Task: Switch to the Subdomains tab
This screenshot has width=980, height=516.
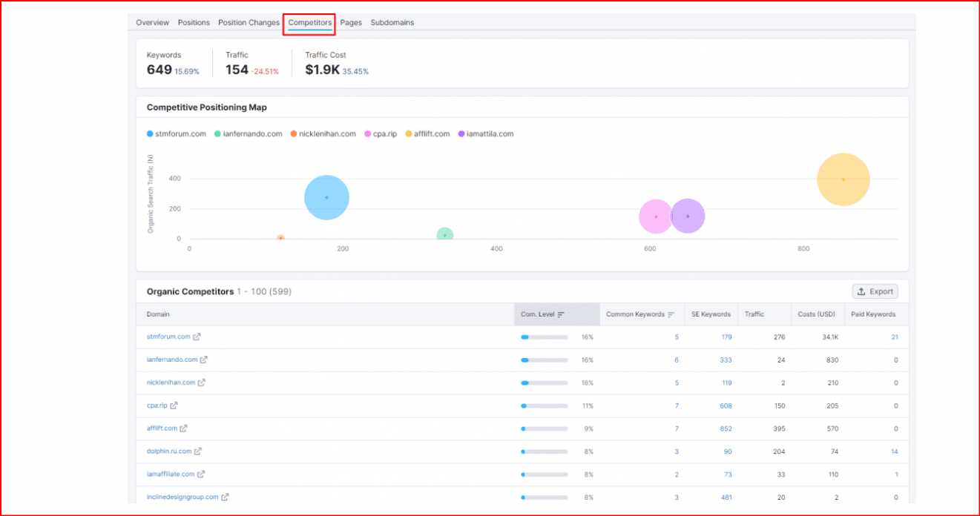Action: tap(392, 23)
